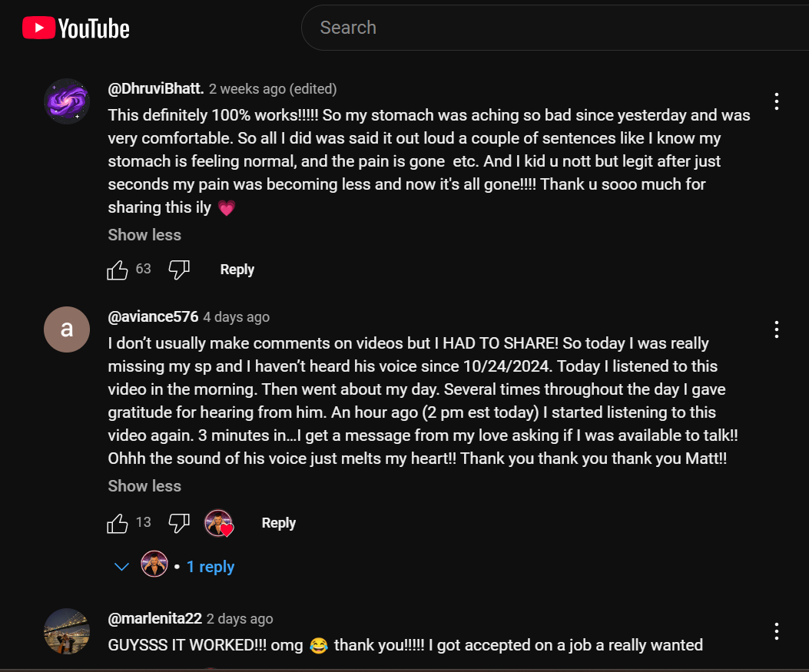Expand the 1 reply thread
Image resolution: width=809 pixels, height=672 pixels.
210,567
